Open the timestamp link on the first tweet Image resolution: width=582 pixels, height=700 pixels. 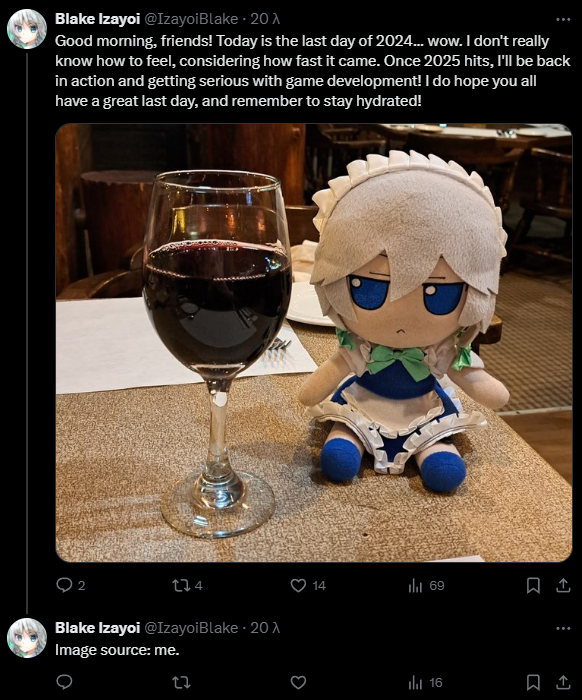265,19
